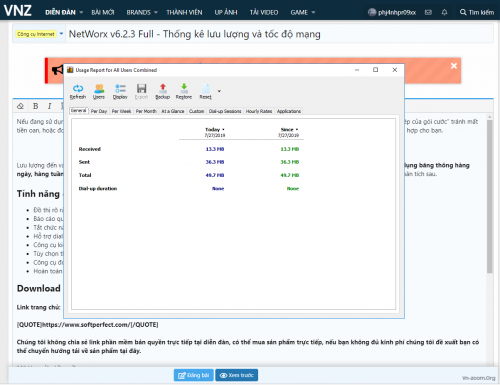Click the thread title input field
The width and height of the screenshot is (500, 385).
279,34
